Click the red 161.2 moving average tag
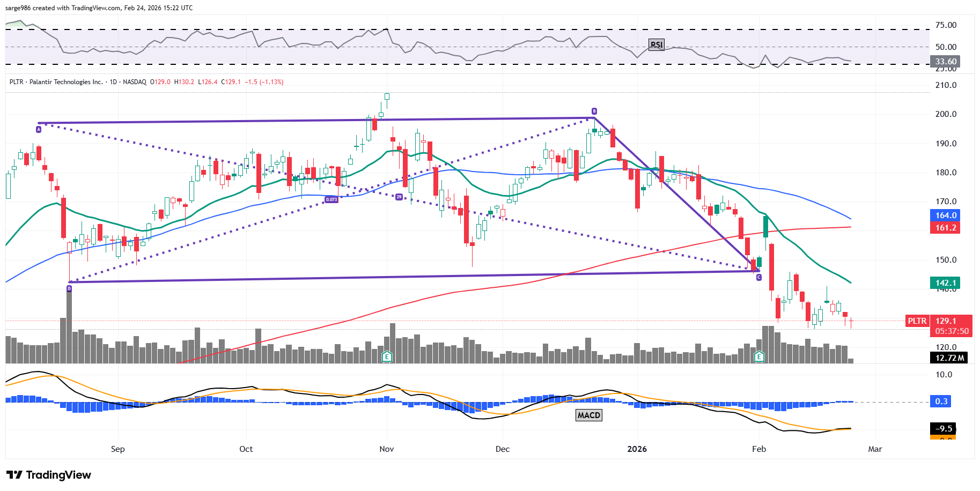This screenshot has width=980, height=491. pyautogui.click(x=945, y=228)
